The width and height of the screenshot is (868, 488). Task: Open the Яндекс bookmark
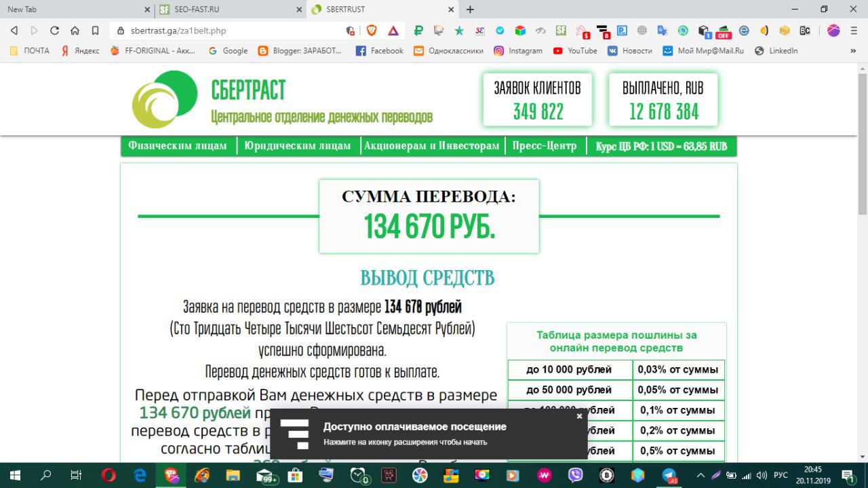[x=80, y=51]
